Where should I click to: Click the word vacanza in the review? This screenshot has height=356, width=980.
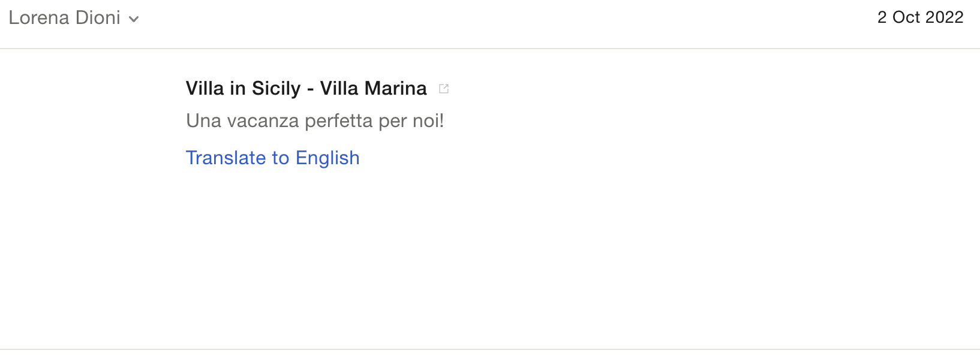pyautogui.click(x=263, y=121)
